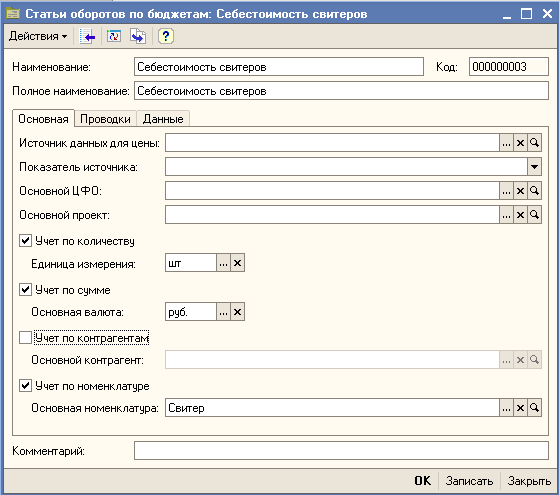Open magnifier for Основная номенклатура
Image resolution: width=559 pixels, height=495 pixels.
pos(534,408)
